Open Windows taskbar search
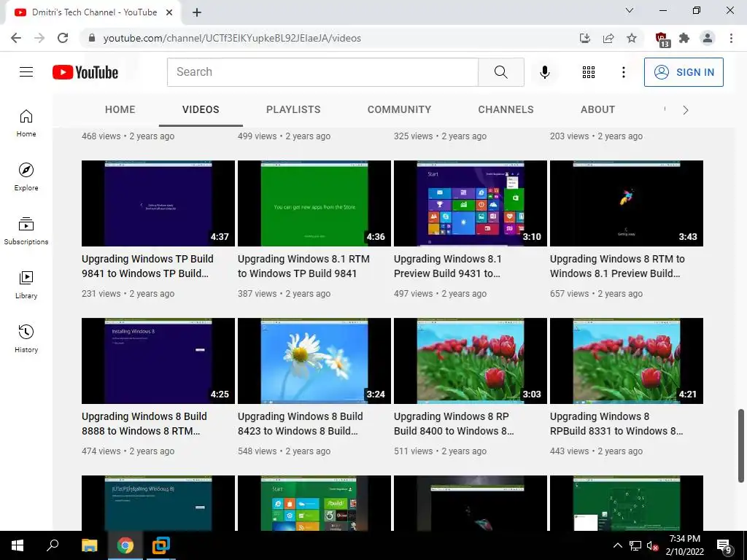Image resolution: width=747 pixels, height=560 pixels. 53,545
